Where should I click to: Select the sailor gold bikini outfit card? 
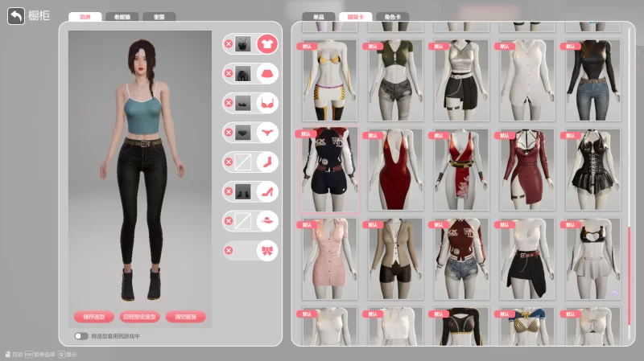point(527,326)
